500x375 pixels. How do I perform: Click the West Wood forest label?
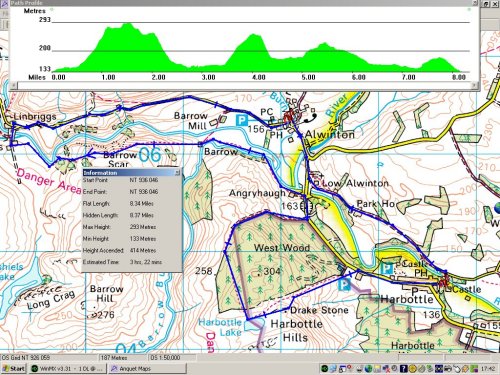(x=282, y=248)
